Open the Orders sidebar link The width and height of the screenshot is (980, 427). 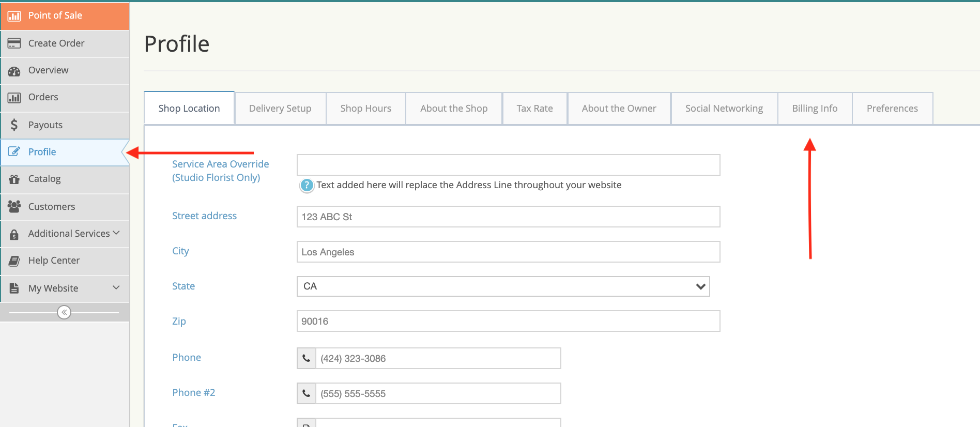coord(65,97)
